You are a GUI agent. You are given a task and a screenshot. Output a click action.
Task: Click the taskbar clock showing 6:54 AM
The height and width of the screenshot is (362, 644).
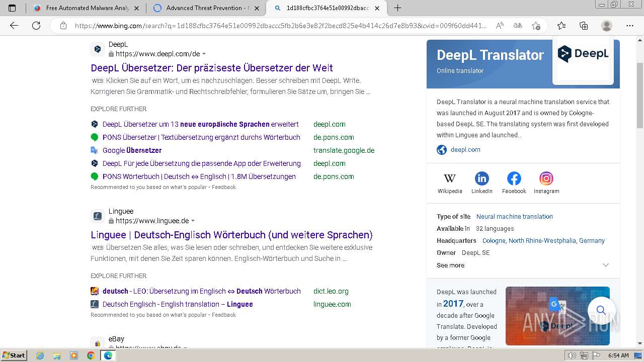[x=618, y=355]
